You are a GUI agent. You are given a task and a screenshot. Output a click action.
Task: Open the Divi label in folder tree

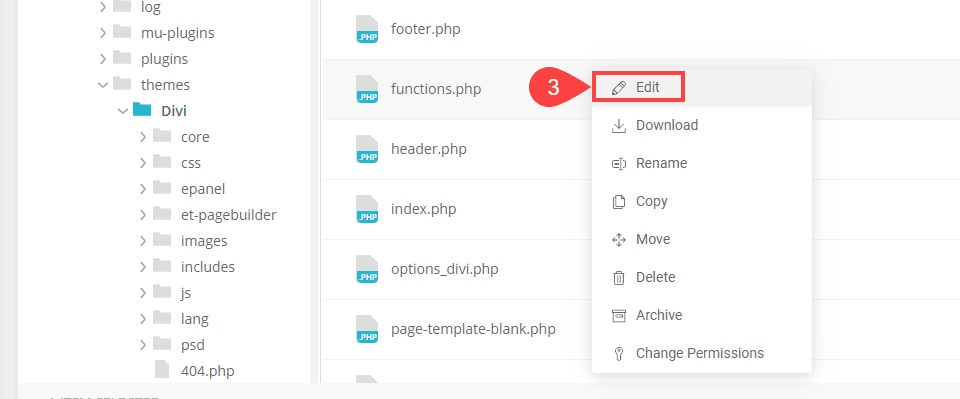(x=174, y=111)
